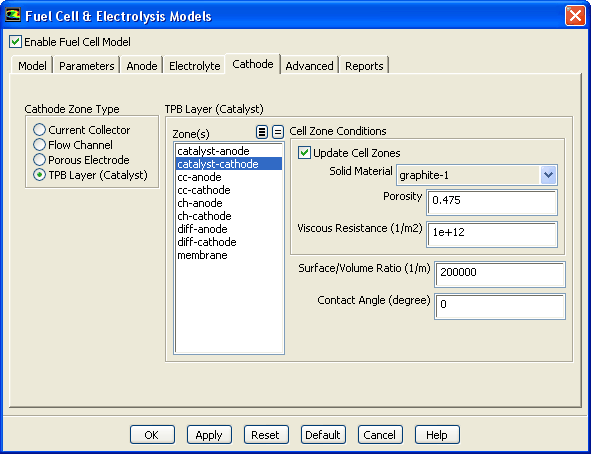Click the Default button

pos(323,435)
